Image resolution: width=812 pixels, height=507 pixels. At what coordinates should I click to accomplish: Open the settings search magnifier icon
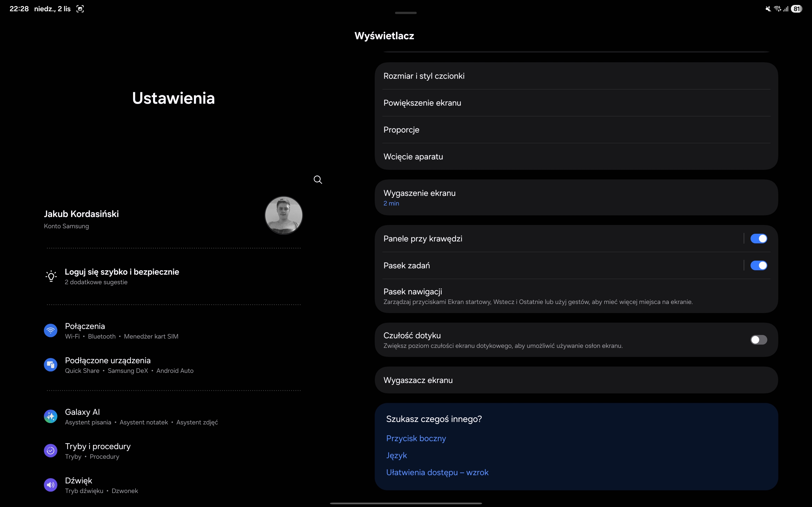pos(317,180)
